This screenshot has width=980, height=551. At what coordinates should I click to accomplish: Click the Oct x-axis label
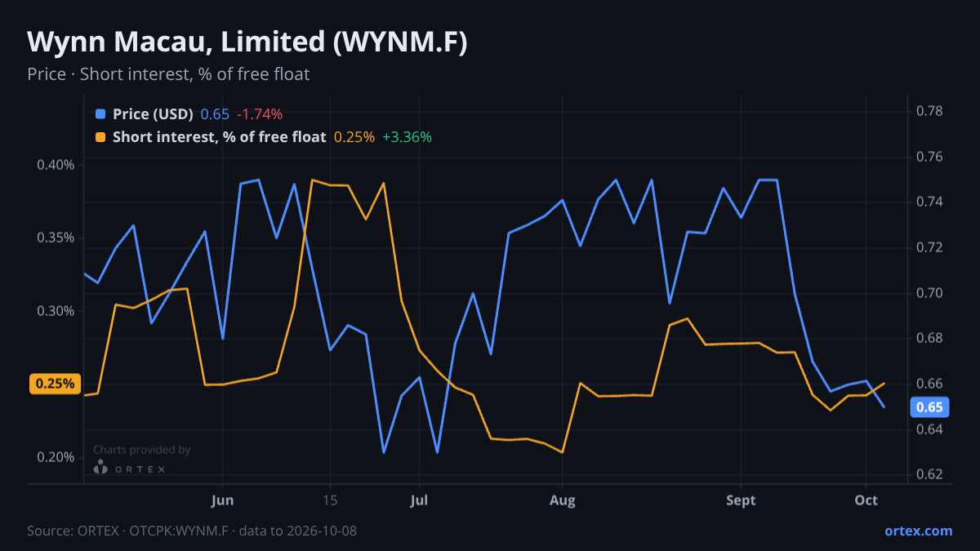[x=866, y=500]
